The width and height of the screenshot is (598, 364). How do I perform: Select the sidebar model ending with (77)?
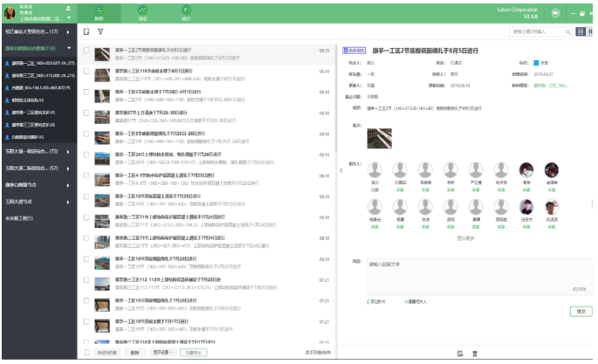pos(39,63)
